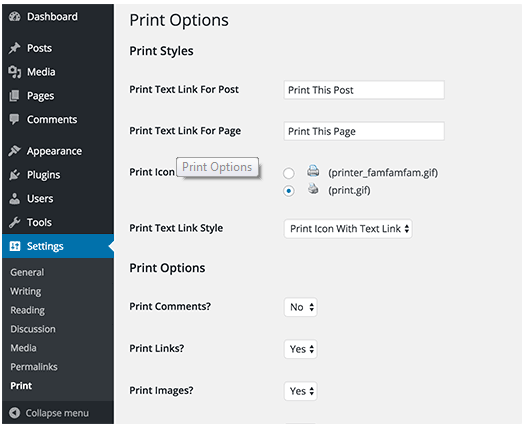The image size is (522, 425).
Task: Click the Print Links? label
Action: coord(157,348)
